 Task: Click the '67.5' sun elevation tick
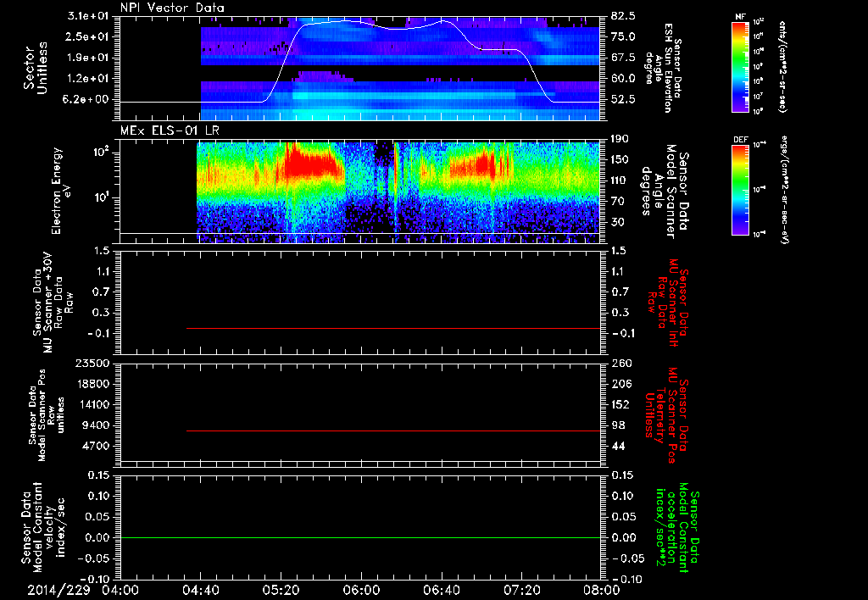point(623,58)
